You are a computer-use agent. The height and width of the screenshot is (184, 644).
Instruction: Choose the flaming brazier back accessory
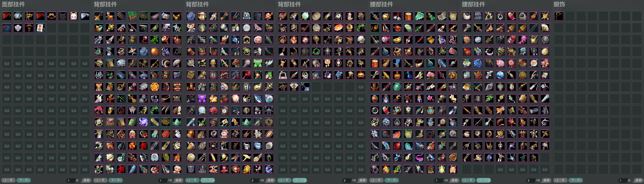coord(361,75)
